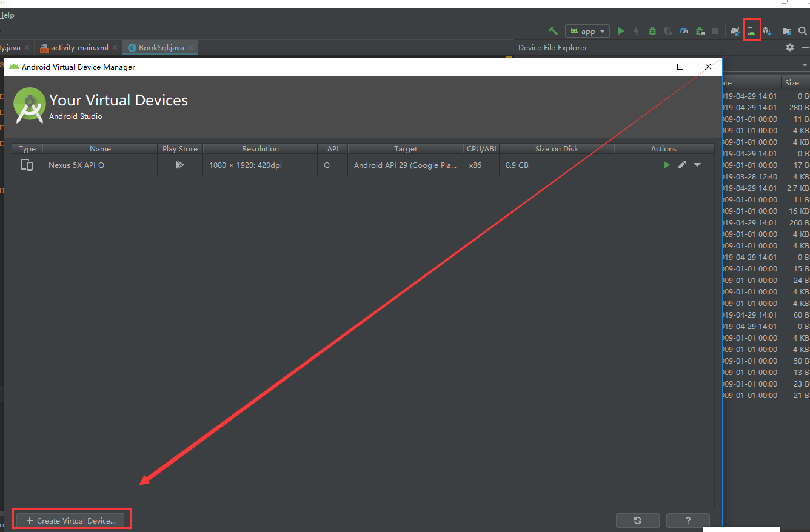Open the AVD Manager toolbar icon
The image size is (810, 532).
(x=752, y=31)
